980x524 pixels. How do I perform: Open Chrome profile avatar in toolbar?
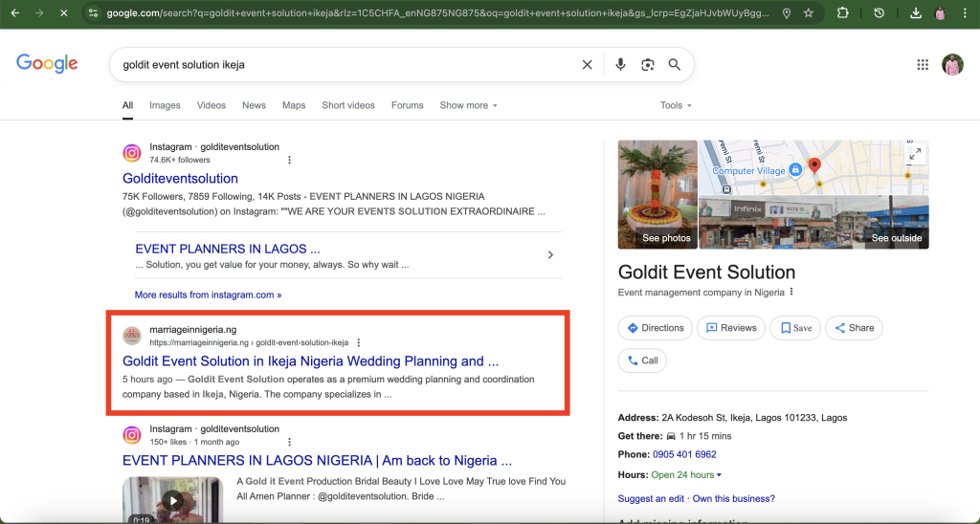point(940,12)
